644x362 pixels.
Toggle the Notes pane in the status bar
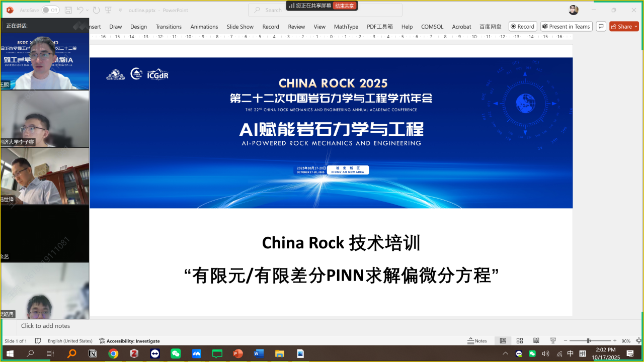tap(477, 341)
